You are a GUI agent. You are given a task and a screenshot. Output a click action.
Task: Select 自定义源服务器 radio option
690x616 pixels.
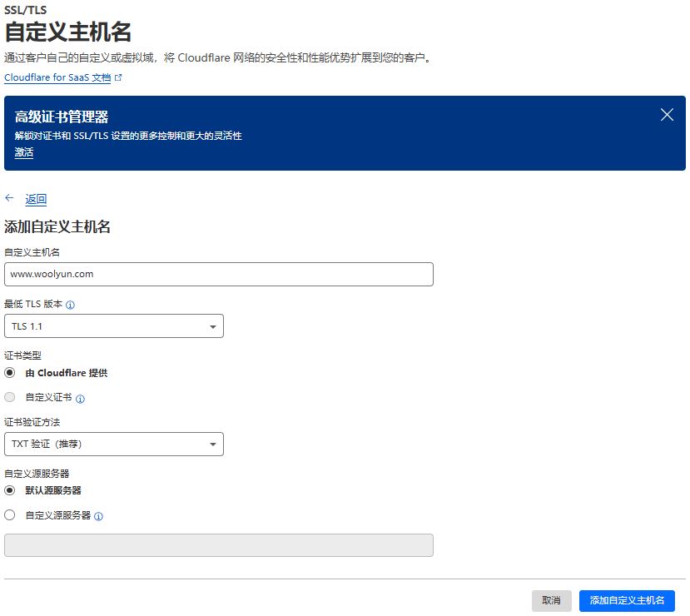pos(10,514)
